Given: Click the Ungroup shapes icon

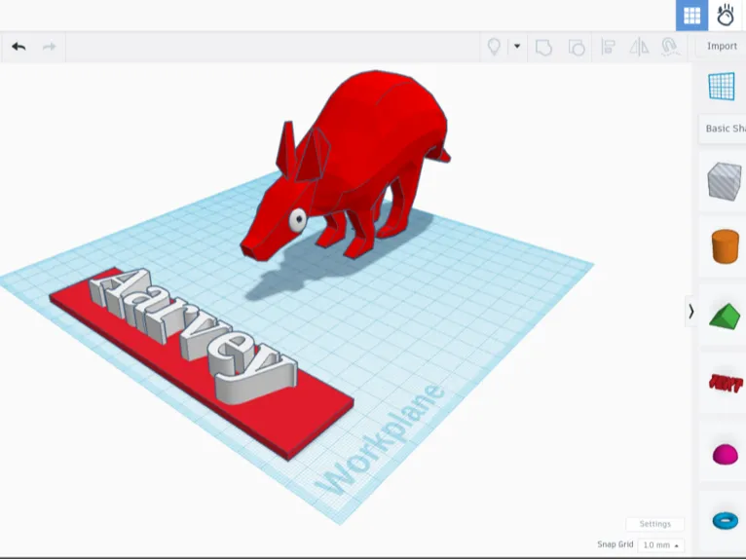Looking at the screenshot, I should (x=577, y=47).
